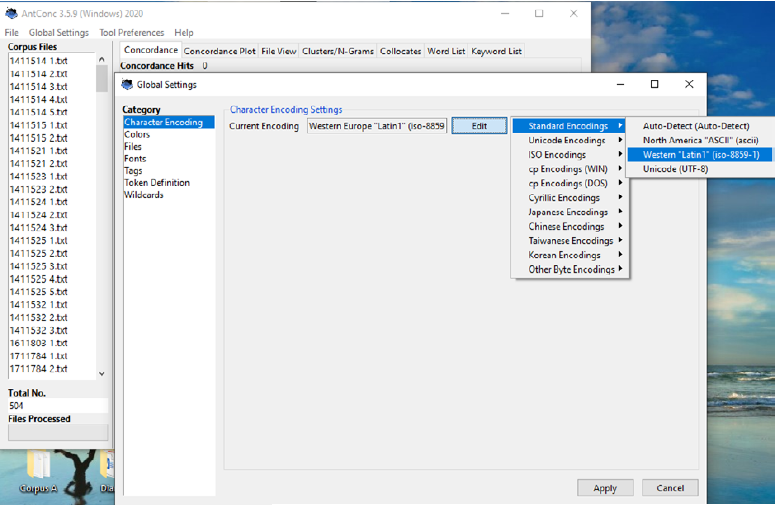Click the Global Settings window icon
Screen dimensions: 776x505
(126, 85)
